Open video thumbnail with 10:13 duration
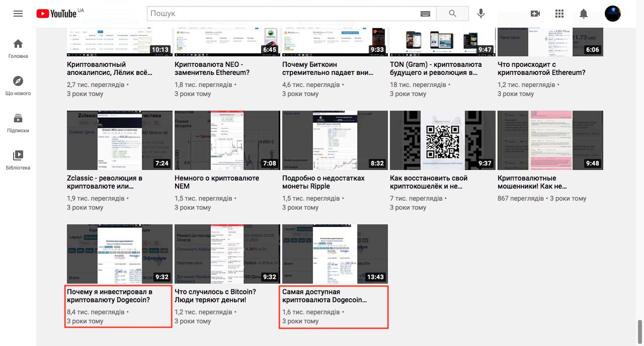The image size is (644, 346). 120,41
